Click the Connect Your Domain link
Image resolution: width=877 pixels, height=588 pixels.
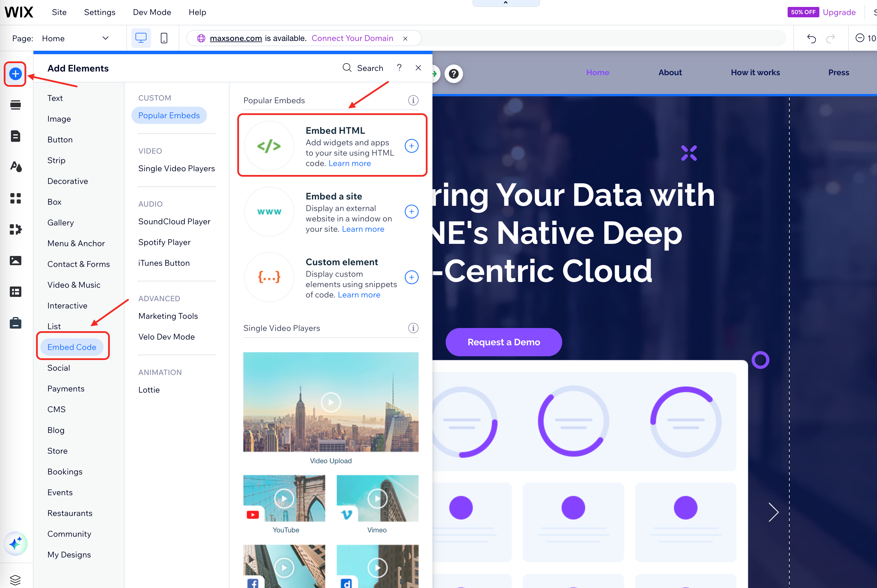[x=352, y=38]
